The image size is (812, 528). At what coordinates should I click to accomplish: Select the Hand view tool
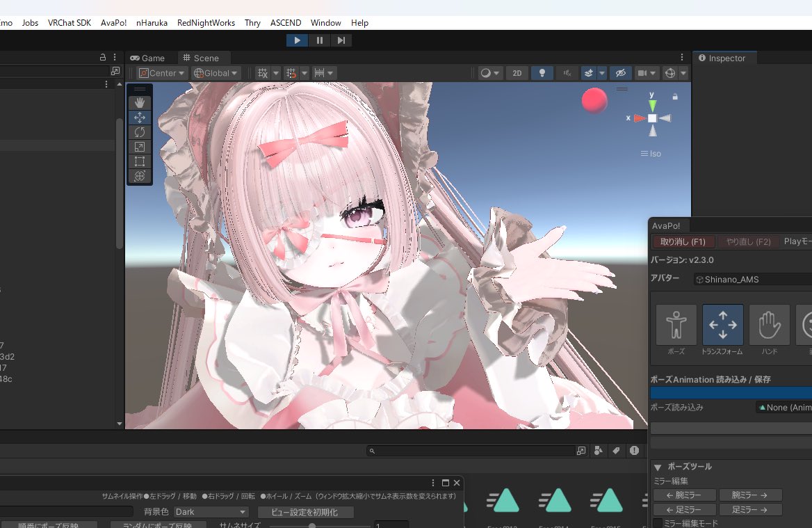coord(140,103)
